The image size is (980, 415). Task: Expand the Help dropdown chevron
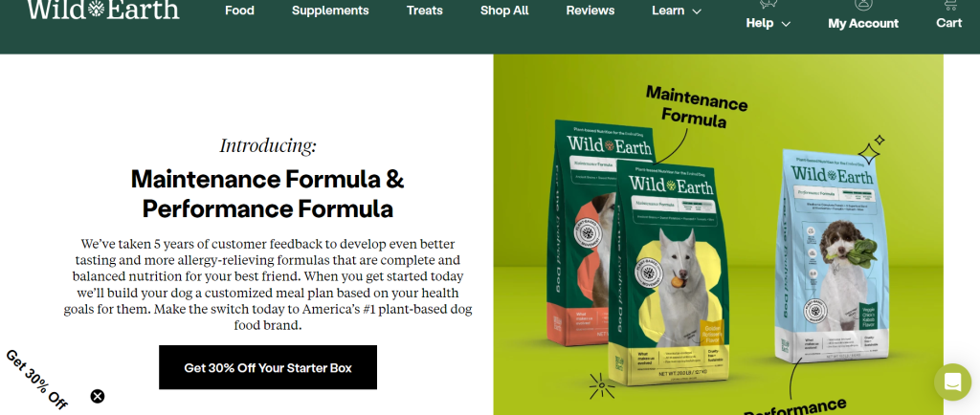787,24
